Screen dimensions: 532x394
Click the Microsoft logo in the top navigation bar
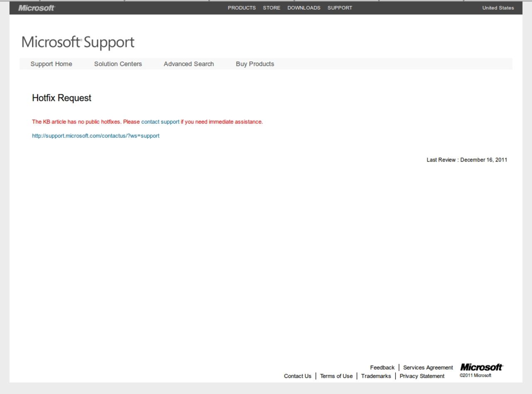point(36,7)
